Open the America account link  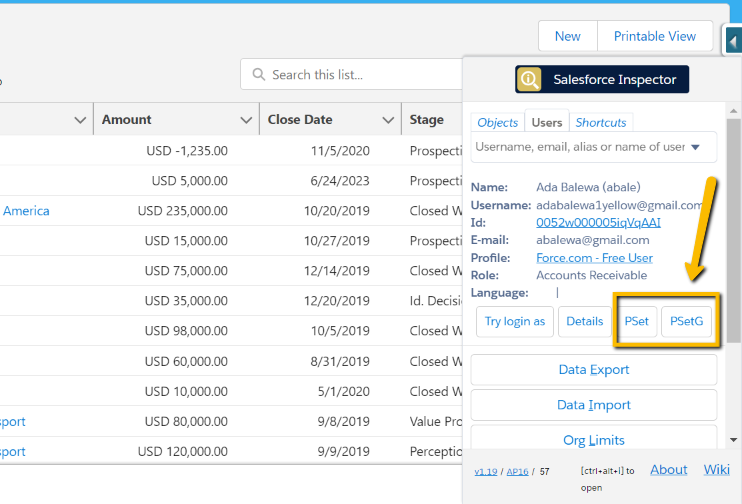pyautogui.click(x=26, y=211)
